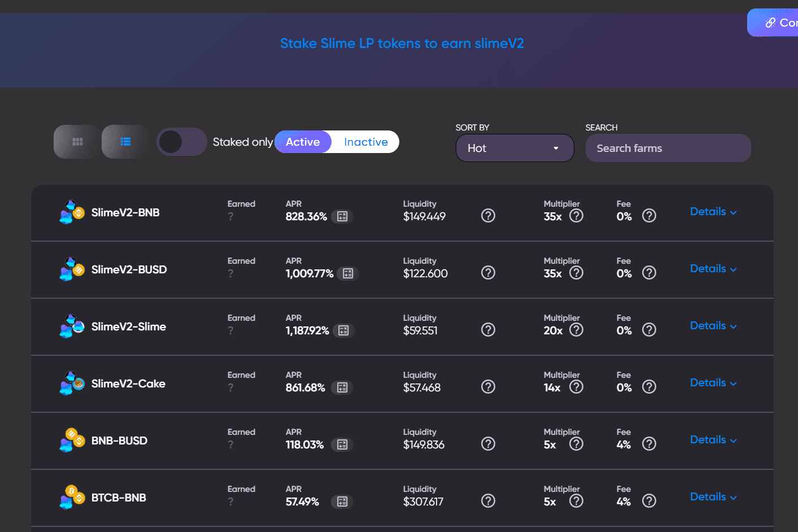Click the multiplier help icon for SlimeV2-Cake

point(576,387)
